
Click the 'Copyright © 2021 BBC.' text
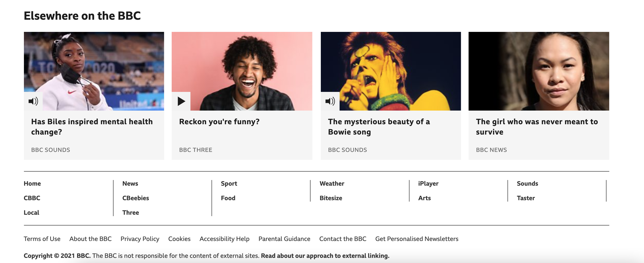point(57,256)
